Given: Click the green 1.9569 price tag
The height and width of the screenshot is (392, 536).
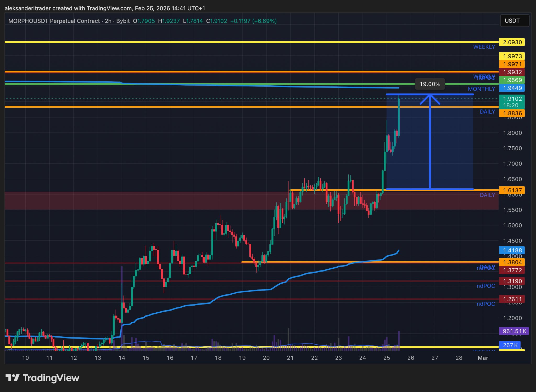Looking at the screenshot, I should (x=512, y=80).
